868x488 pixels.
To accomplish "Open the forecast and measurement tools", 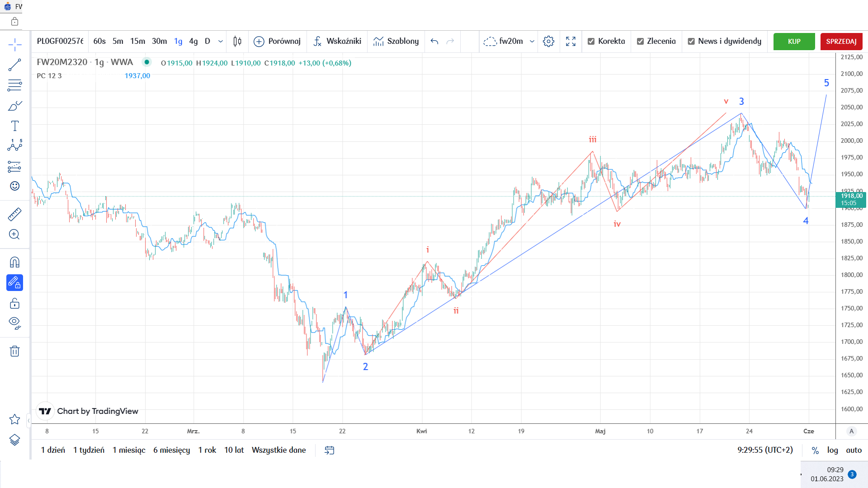I will tap(14, 166).
